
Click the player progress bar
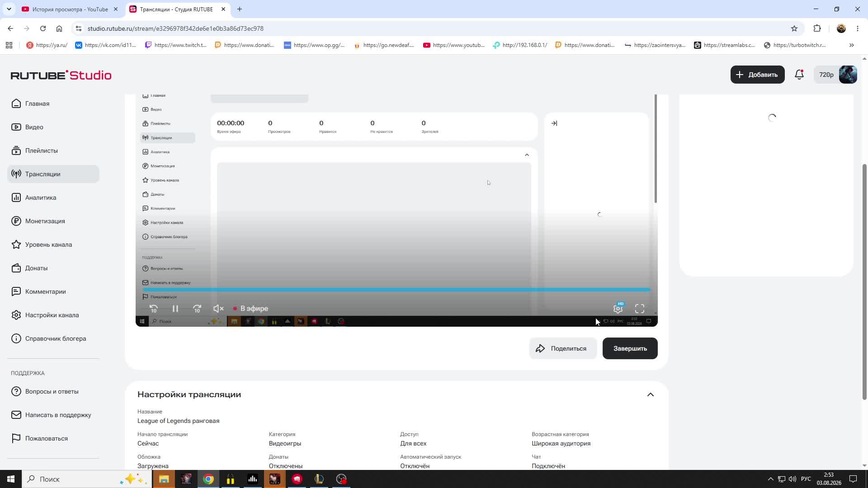pyautogui.click(x=396, y=290)
